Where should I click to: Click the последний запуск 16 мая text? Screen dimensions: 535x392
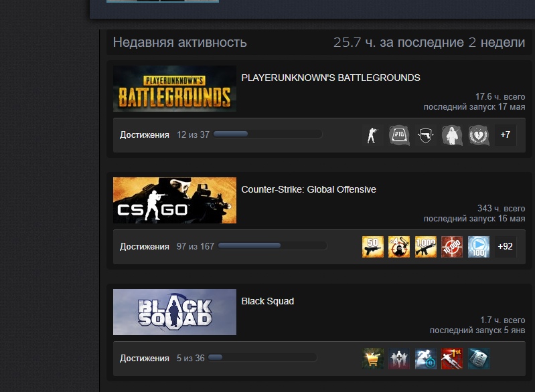click(x=475, y=219)
